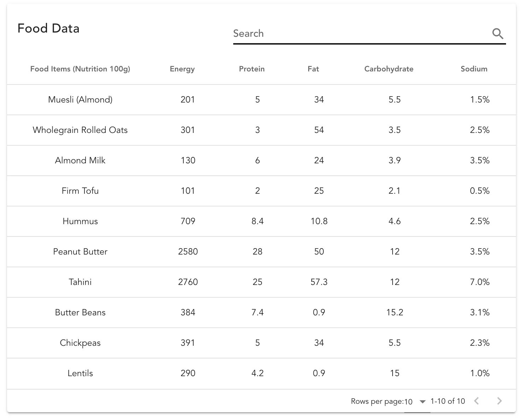
Task: Select the Butter Beans row
Action: coord(80,313)
